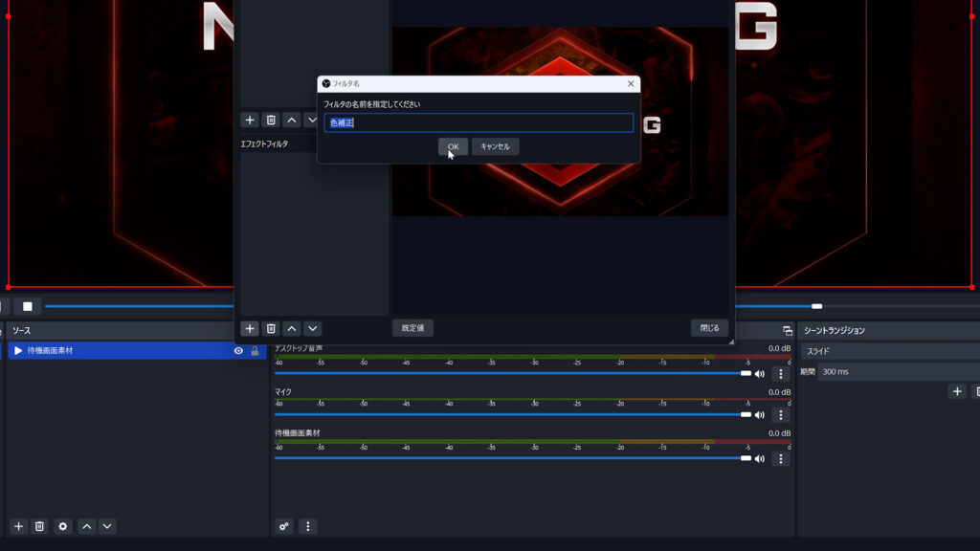Viewport: 980px width, 551px height.
Task: Toggle lock on the 待機画面素材 source
Action: coord(255,351)
